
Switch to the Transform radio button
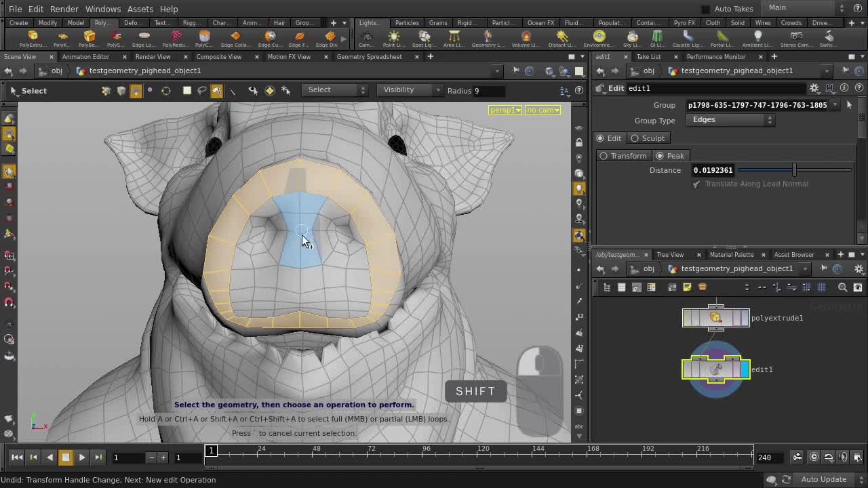(604, 156)
